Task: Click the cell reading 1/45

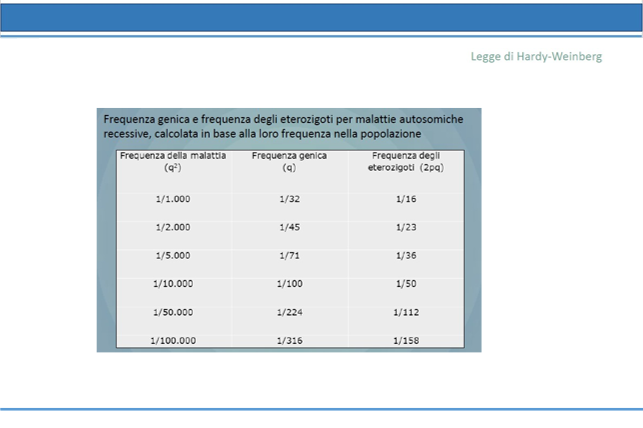Action: [x=290, y=227]
